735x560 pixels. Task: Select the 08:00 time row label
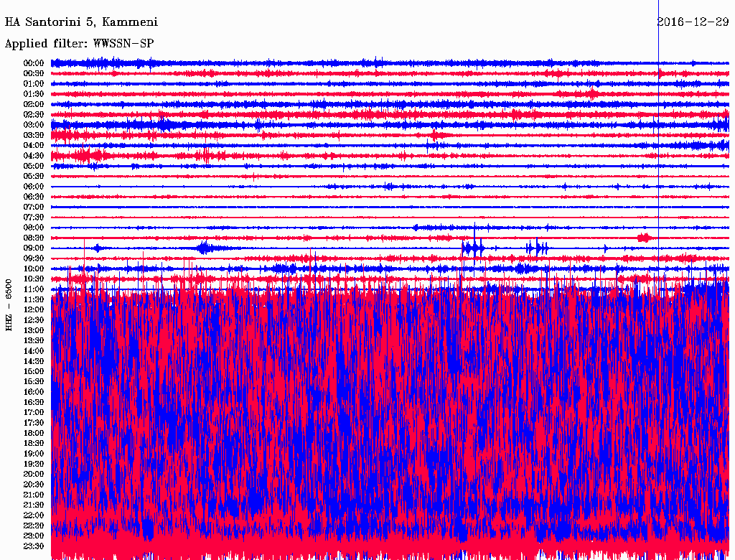point(34,228)
